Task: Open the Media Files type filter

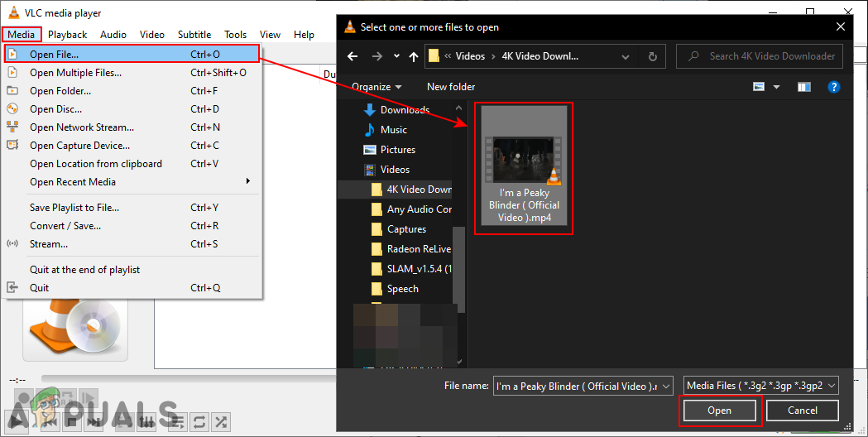Action: [761, 386]
